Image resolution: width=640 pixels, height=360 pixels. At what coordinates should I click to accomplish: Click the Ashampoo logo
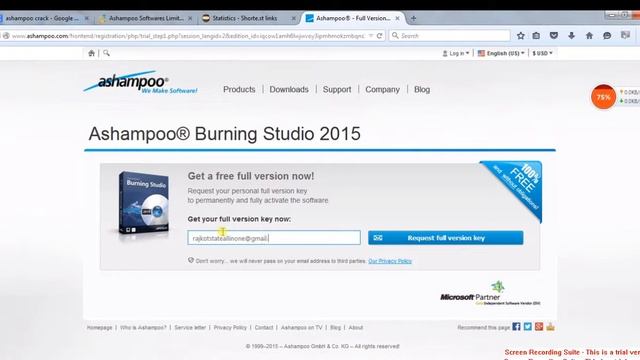coord(140,83)
